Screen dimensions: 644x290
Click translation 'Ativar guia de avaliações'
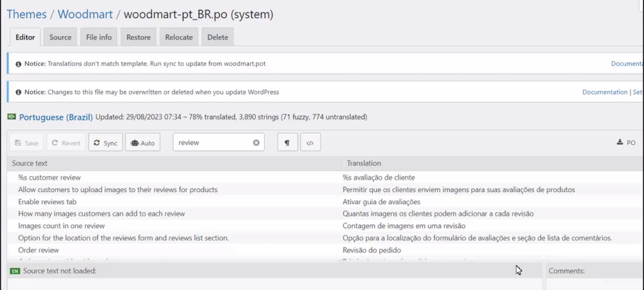click(381, 202)
